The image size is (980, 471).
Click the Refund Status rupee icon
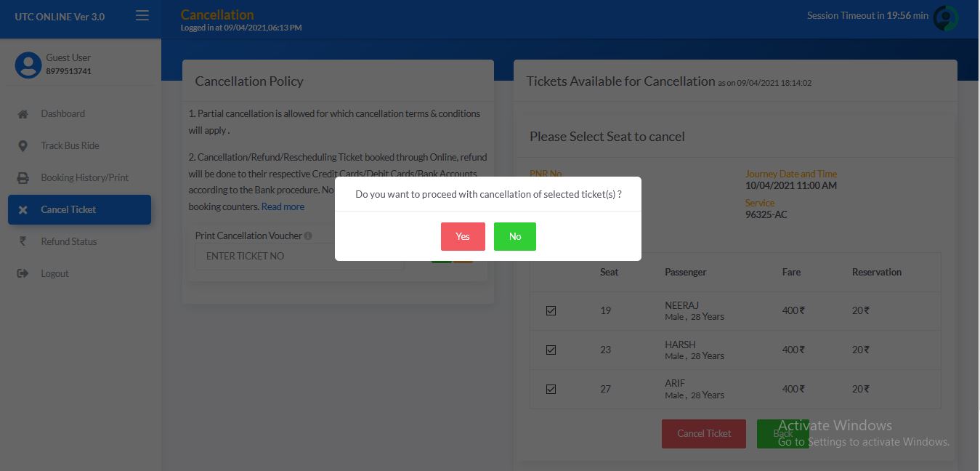point(23,242)
